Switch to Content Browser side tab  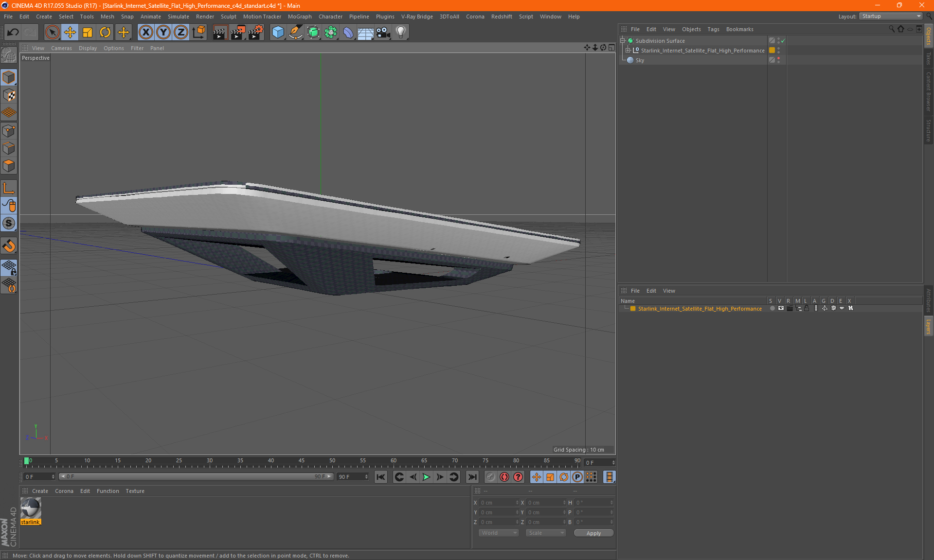pos(929,91)
